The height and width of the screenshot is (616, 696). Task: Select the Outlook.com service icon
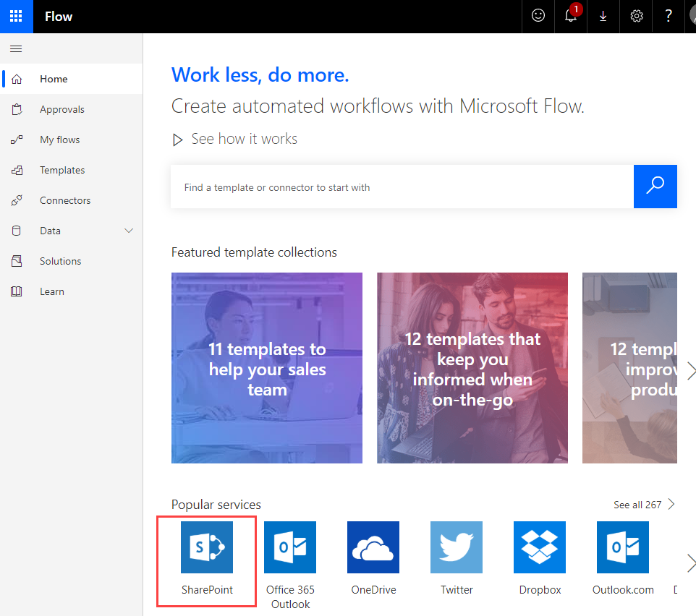click(623, 547)
